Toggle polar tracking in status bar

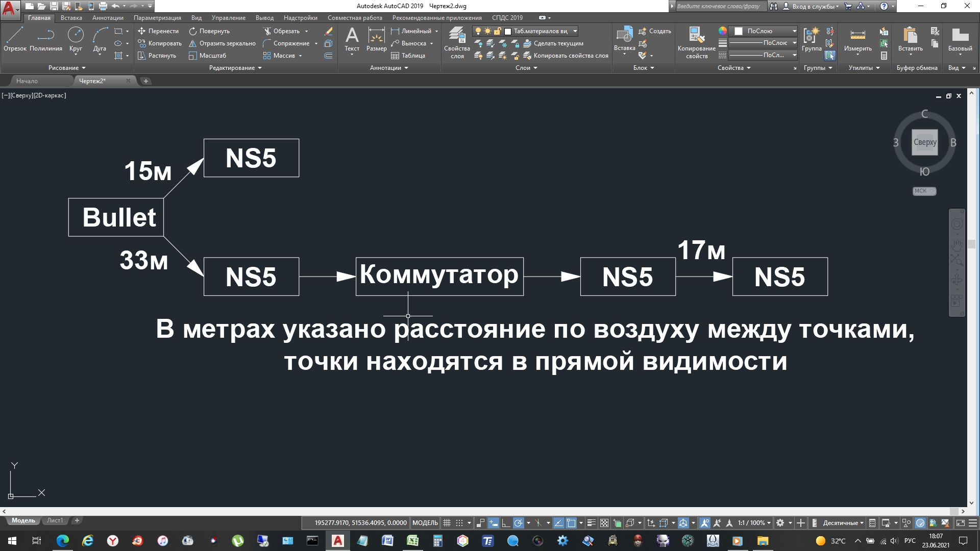click(519, 523)
